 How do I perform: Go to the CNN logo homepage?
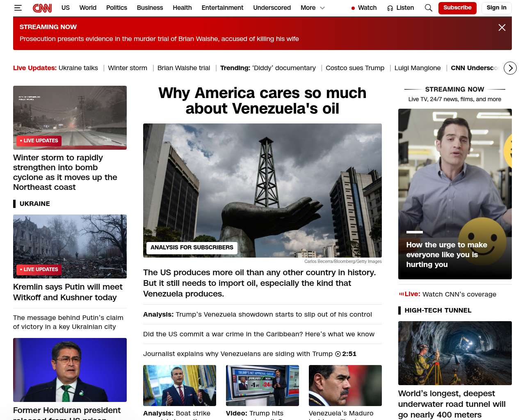42,8
